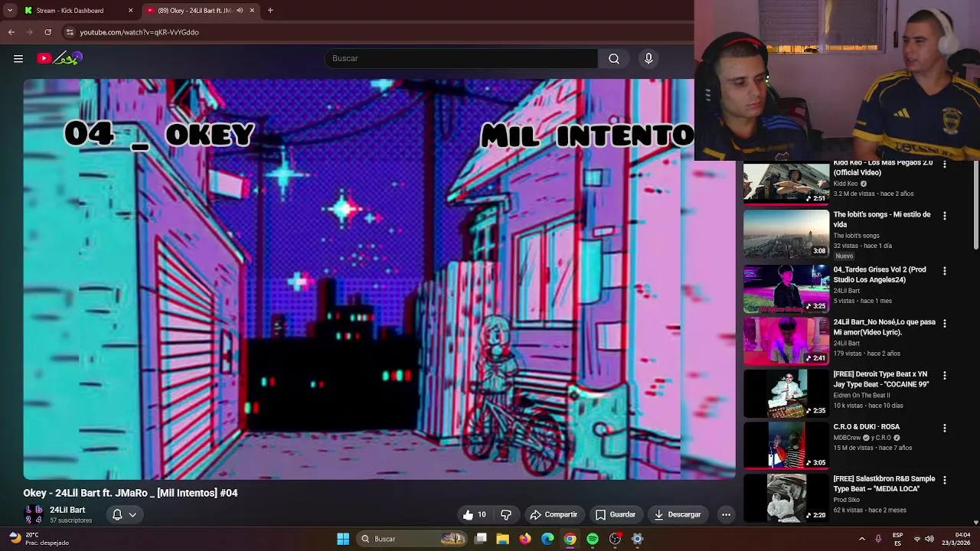Open options menu for Detroit Type Beat video

coord(944,376)
